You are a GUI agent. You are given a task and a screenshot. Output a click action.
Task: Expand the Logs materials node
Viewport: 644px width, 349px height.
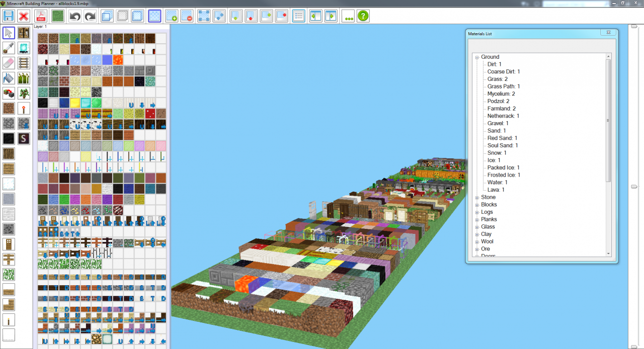tap(476, 212)
